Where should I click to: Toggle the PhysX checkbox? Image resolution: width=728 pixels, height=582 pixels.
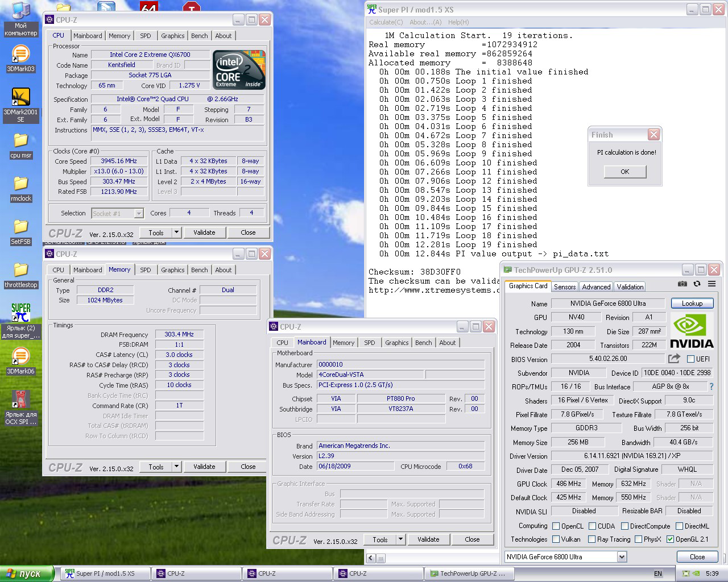(638, 539)
